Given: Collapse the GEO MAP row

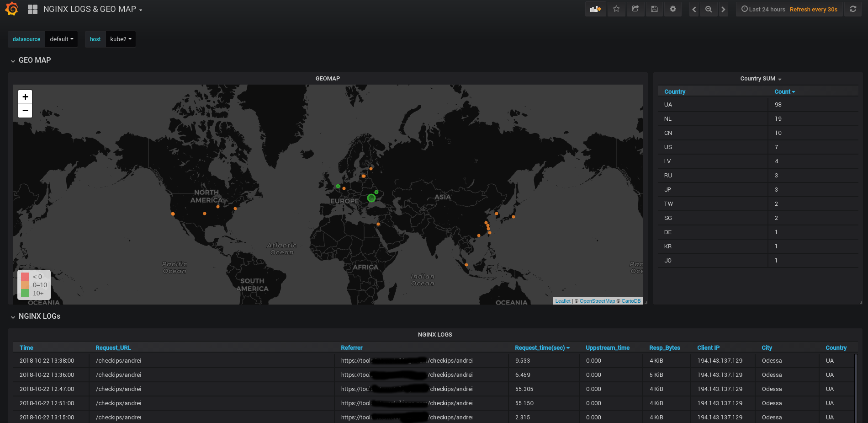Looking at the screenshot, I should pyautogui.click(x=31, y=60).
